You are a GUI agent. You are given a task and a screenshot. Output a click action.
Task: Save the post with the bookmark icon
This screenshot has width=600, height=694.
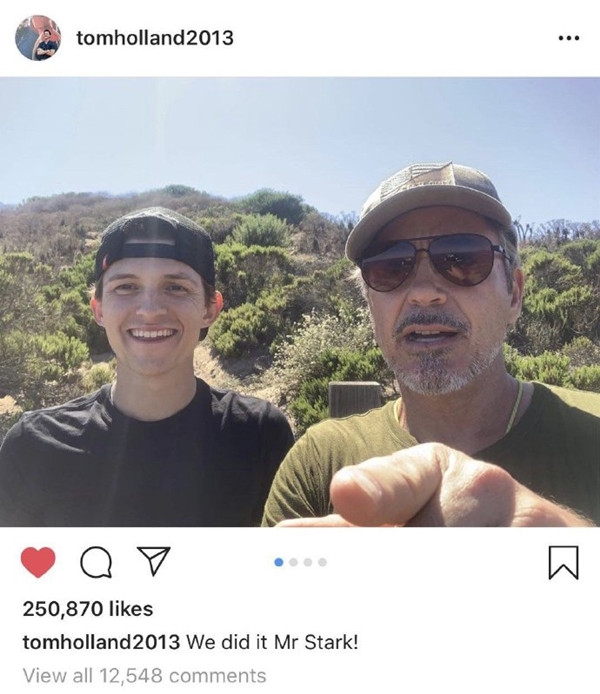563,564
